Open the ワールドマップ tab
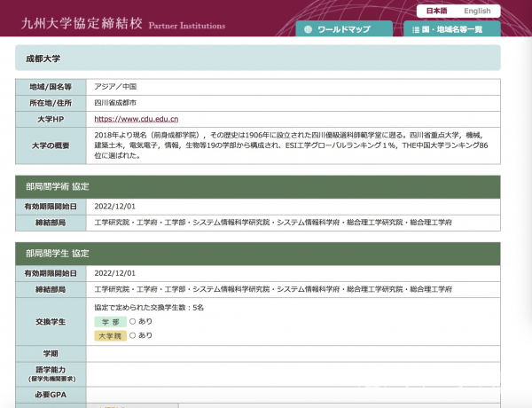532x408 pixels. pos(344,29)
